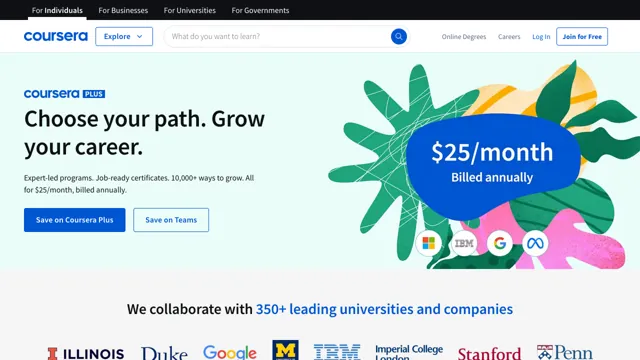Click the Meta logo circle
640x360 pixels.
click(x=535, y=243)
